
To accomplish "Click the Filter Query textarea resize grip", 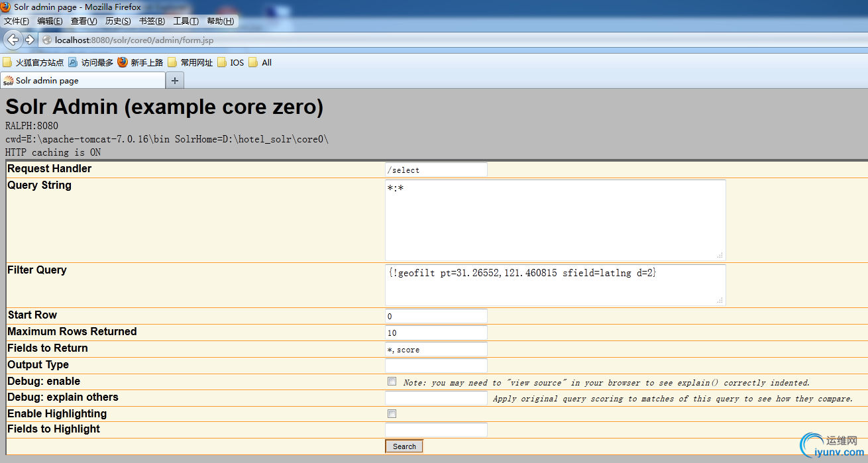I will tap(720, 300).
